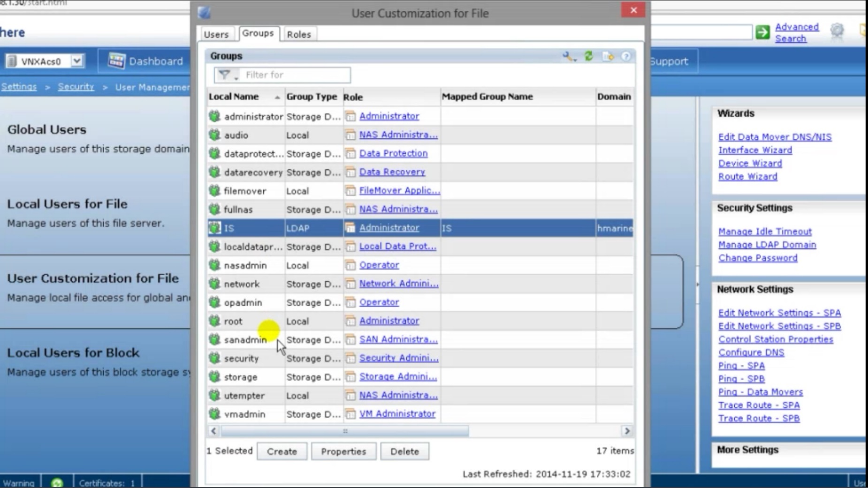Open the help question mark icon
868x488 pixels.
626,57
